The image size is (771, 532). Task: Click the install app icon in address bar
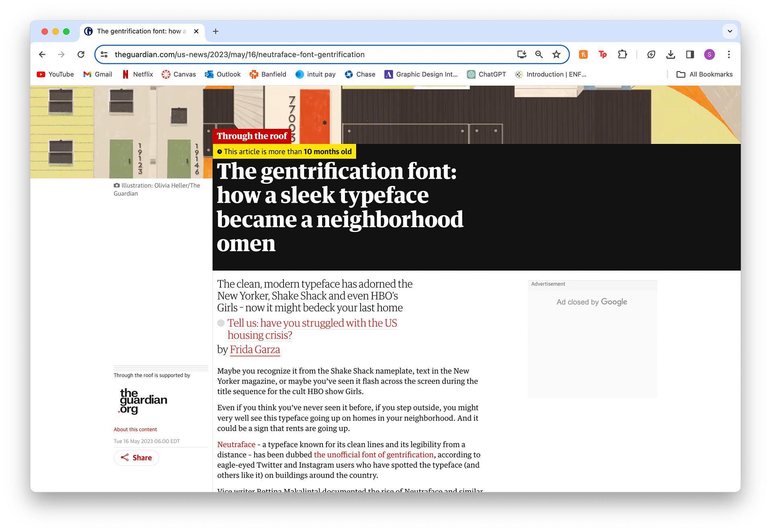tap(522, 55)
